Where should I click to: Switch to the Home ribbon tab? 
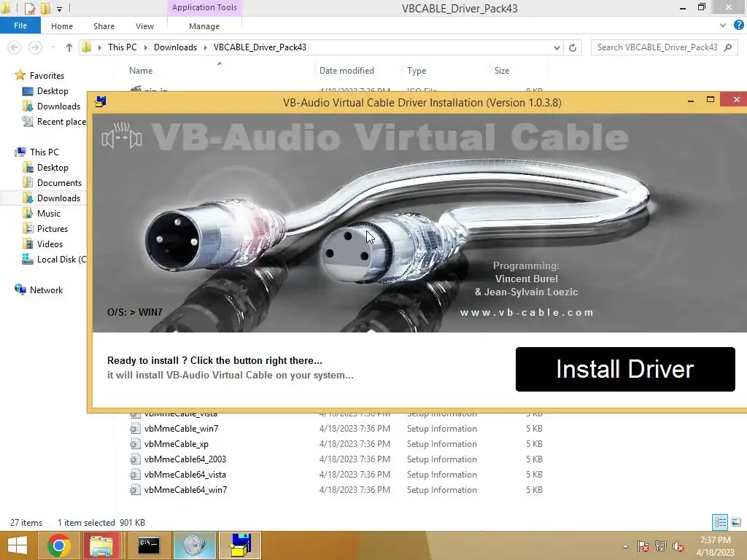coord(62,26)
